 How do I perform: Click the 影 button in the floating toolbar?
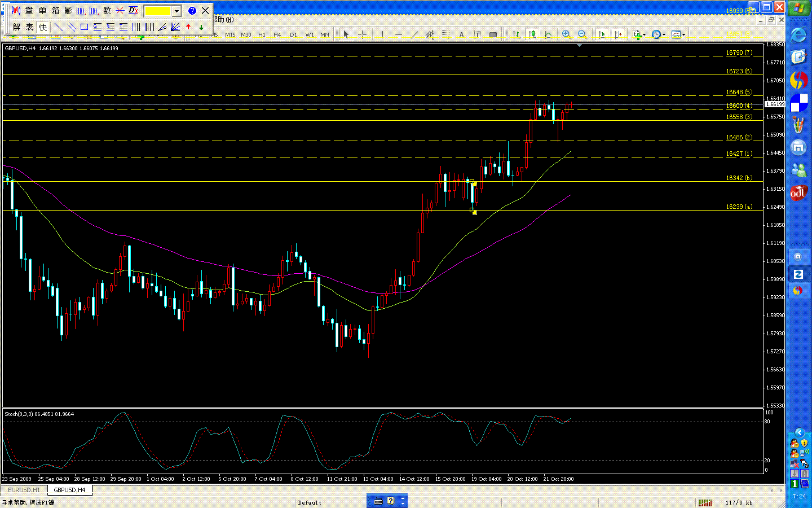(x=68, y=11)
